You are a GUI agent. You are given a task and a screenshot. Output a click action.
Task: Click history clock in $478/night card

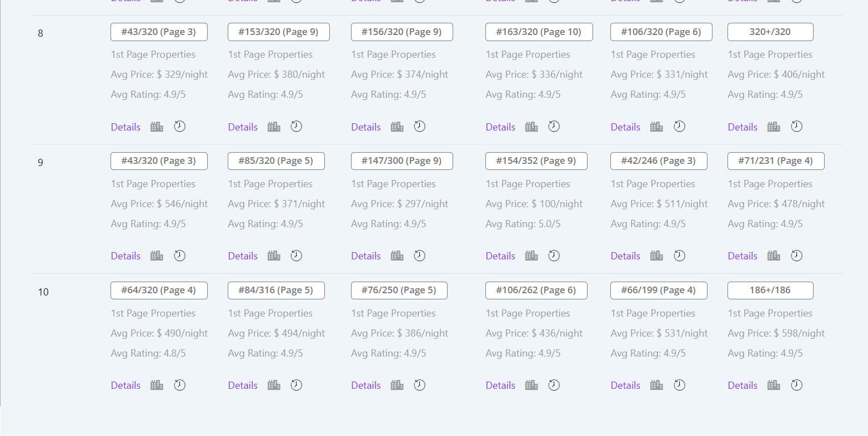(796, 255)
